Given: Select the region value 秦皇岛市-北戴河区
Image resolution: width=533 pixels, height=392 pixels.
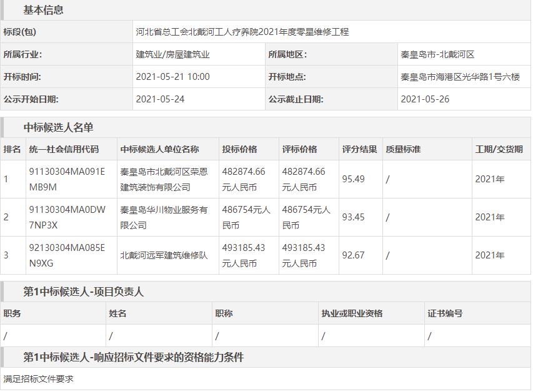Looking at the screenshot, I should [x=437, y=54].
